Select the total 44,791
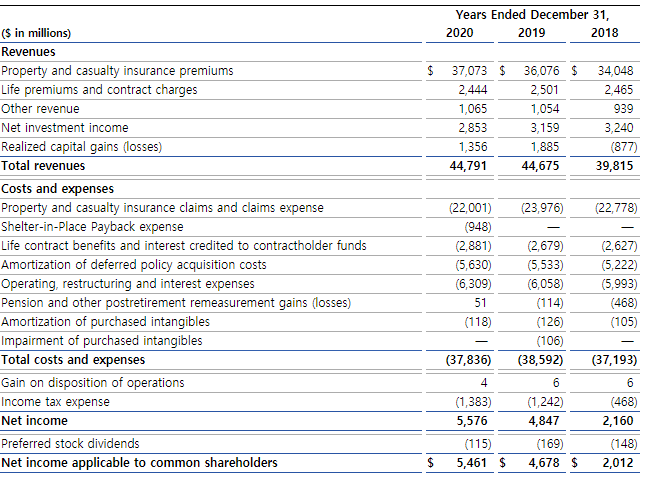This screenshot has width=646, height=481. coord(468,166)
